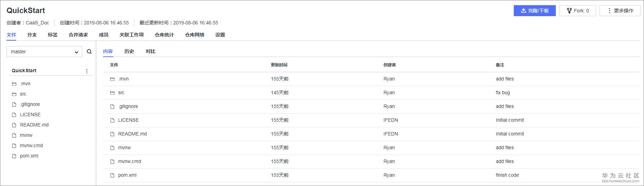
Task: Click the .mvn folder icon in sidebar tree
Action: [x=14, y=84]
